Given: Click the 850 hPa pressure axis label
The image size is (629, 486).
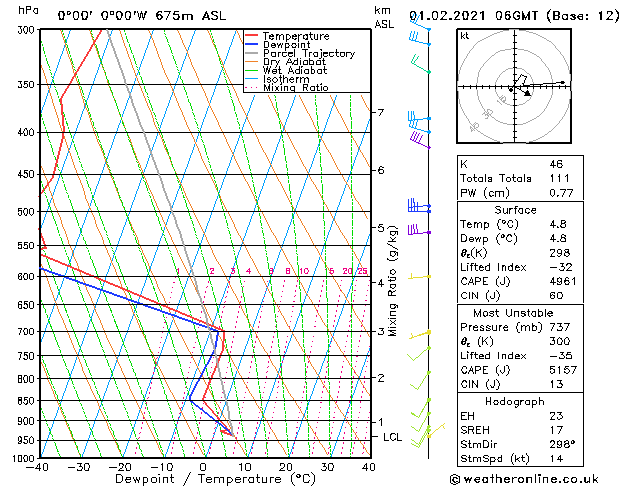Looking at the screenshot, I should 28,401.
